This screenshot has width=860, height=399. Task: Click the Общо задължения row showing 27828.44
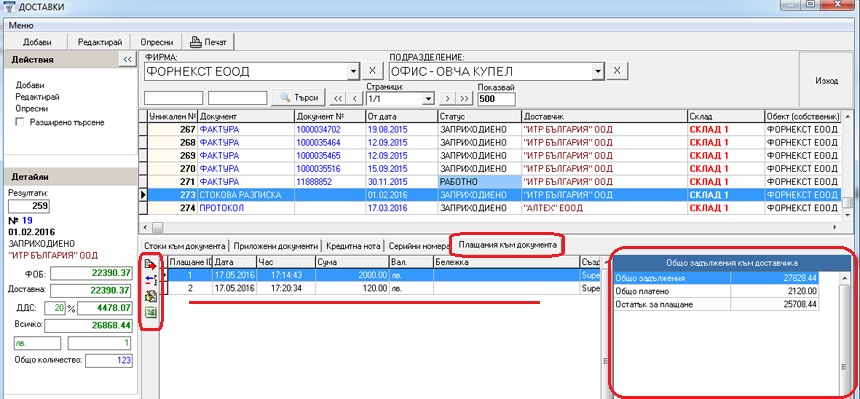pyautogui.click(x=716, y=279)
